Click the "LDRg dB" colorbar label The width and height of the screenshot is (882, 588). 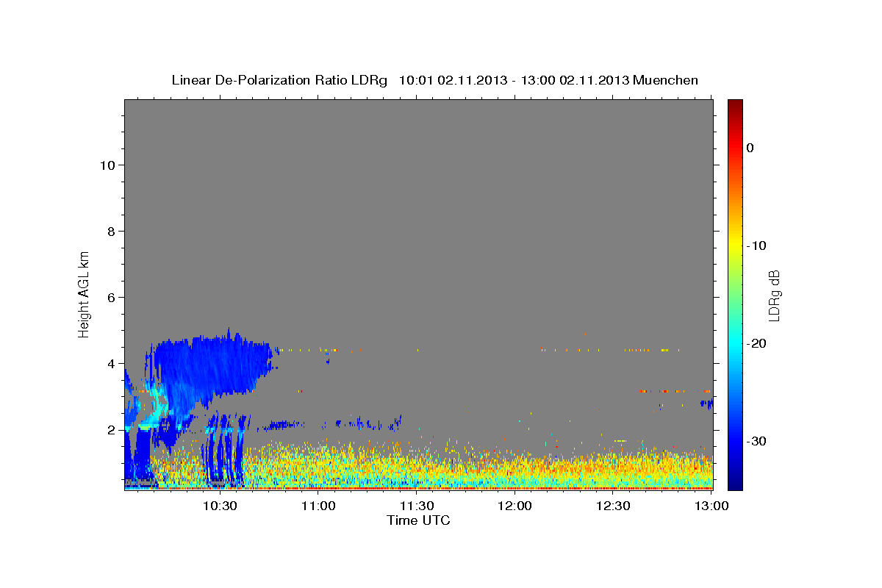pyautogui.click(x=773, y=295)
